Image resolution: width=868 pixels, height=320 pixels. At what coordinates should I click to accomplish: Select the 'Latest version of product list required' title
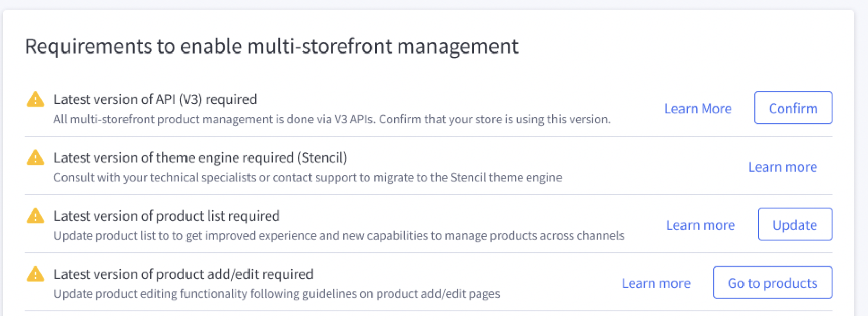pyautogui.click(x=166, y=216)
